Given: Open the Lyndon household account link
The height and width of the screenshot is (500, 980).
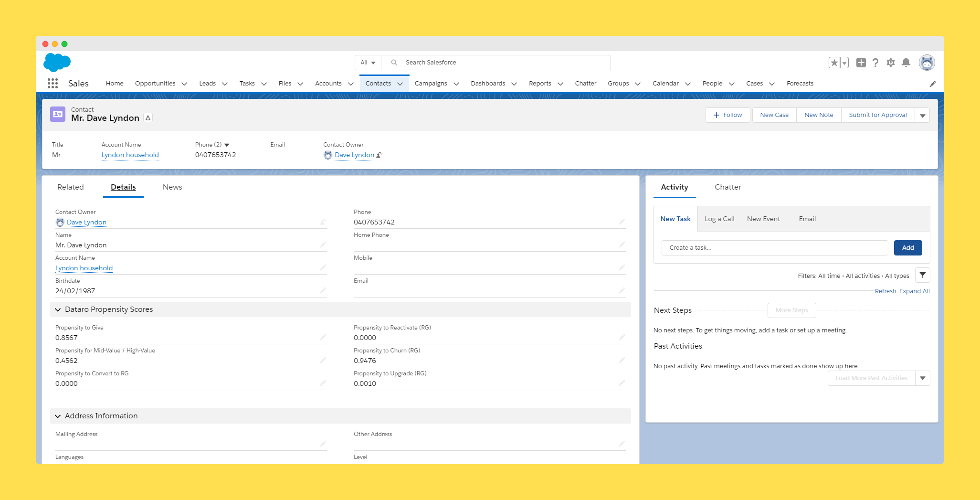Looking at the screenshot, I should (x=130, y=155).
